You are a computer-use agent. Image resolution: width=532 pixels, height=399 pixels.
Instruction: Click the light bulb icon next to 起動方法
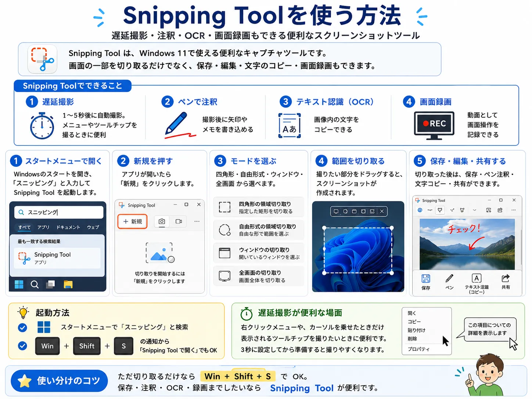(x=23, y=312)
